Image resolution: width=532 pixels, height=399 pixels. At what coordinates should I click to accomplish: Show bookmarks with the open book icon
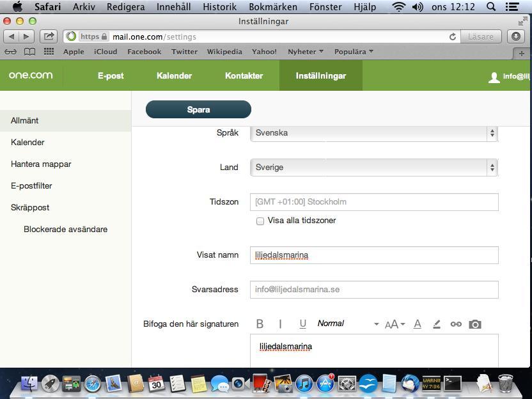[x=30, y=52]
